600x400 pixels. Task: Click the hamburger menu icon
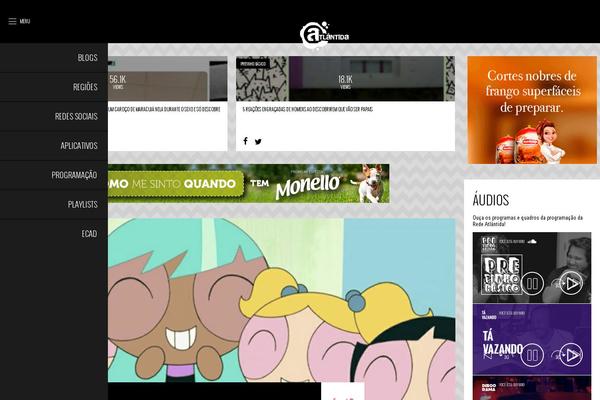click(x=13, y=21)
